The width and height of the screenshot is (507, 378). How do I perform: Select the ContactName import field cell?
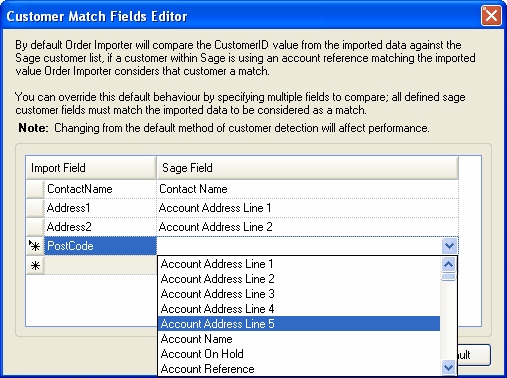click(x=100, y=189)
